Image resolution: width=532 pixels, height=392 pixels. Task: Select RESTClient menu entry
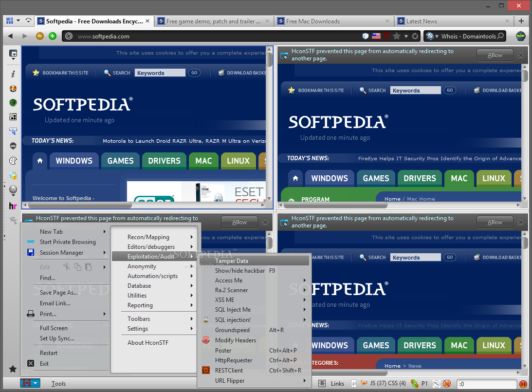point(255,370)
